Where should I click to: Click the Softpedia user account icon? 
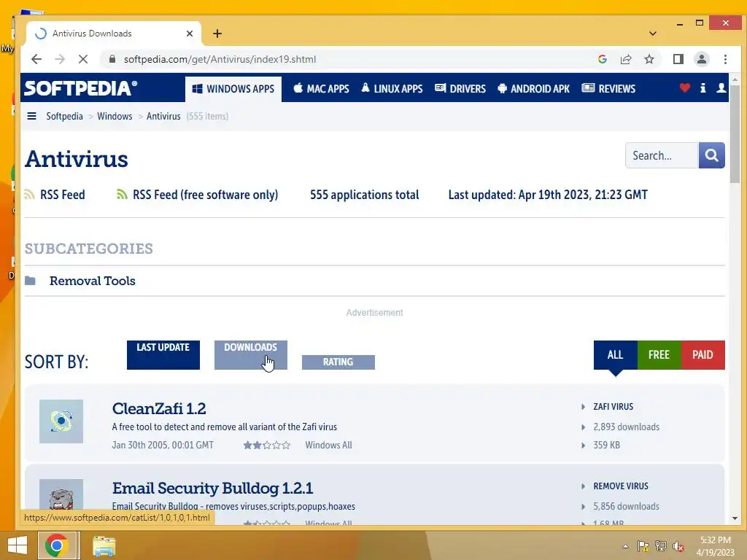tap(721, 87)
